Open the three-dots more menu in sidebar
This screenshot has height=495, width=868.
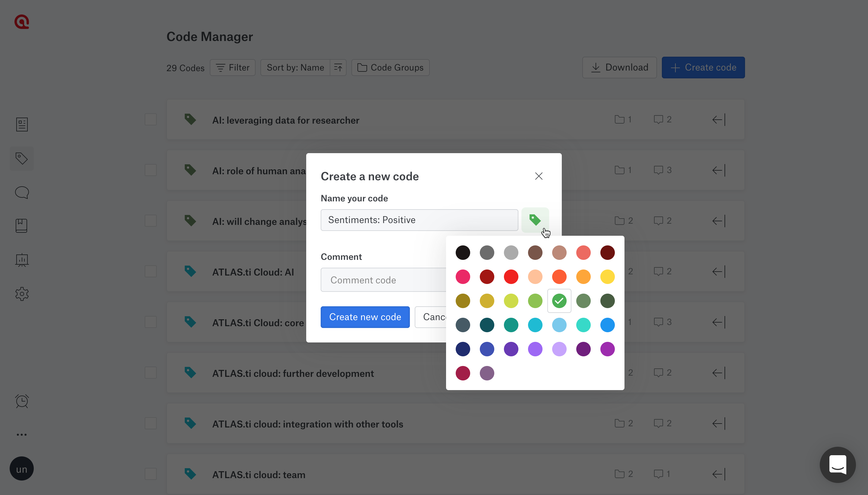point(22,434)
